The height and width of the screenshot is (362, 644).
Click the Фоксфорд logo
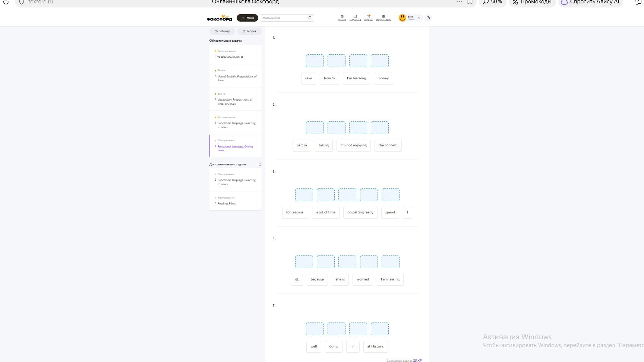click(219, 18)
